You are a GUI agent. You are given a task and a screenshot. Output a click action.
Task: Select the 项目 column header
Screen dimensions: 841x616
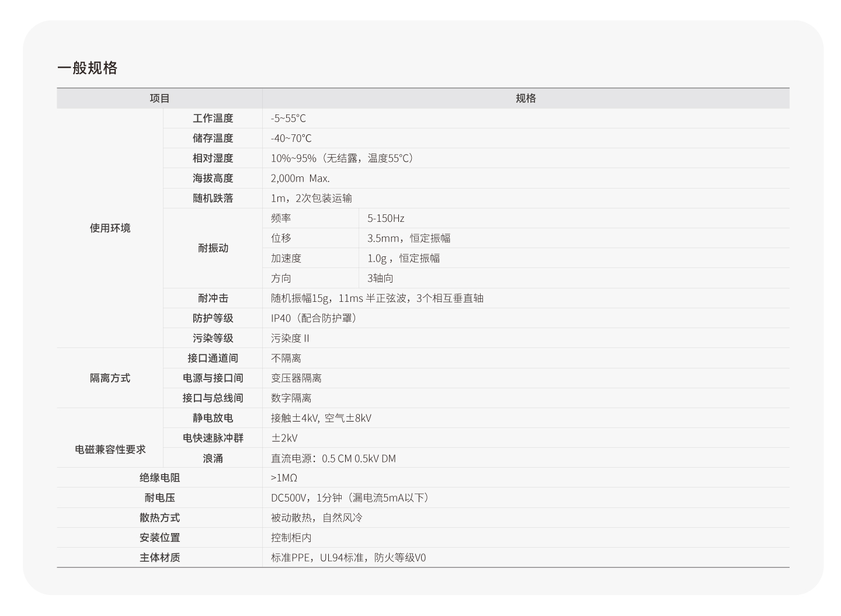[159, 98]
